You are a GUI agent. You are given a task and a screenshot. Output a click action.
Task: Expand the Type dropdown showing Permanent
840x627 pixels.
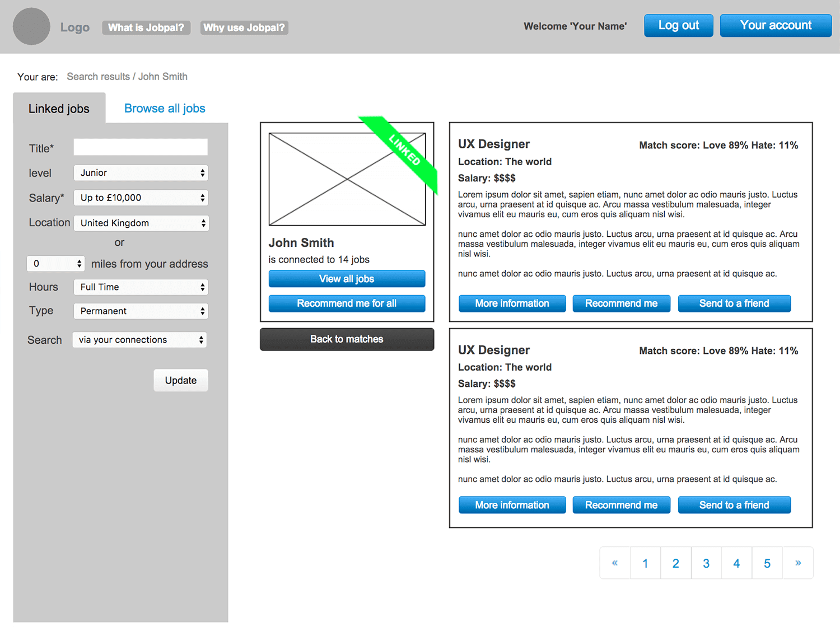click(141, 311)
